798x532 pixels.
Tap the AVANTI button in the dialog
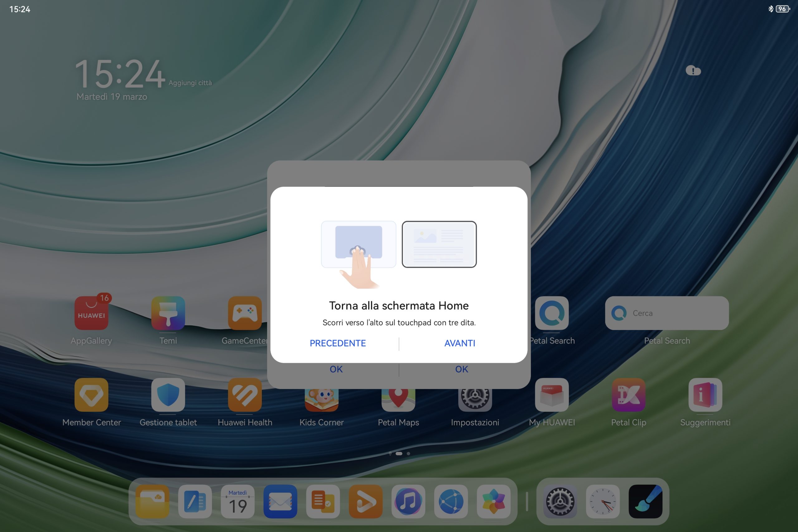[x=460, y=343]
